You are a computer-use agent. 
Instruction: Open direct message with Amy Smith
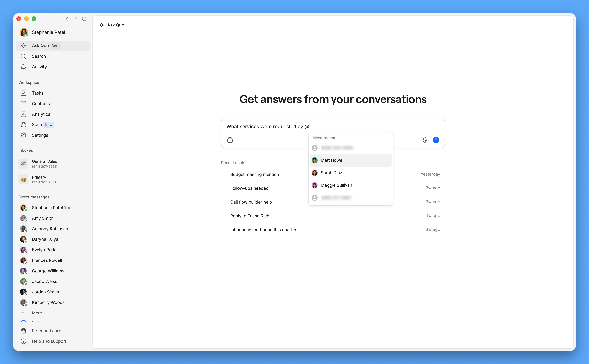tap(52, 218)
